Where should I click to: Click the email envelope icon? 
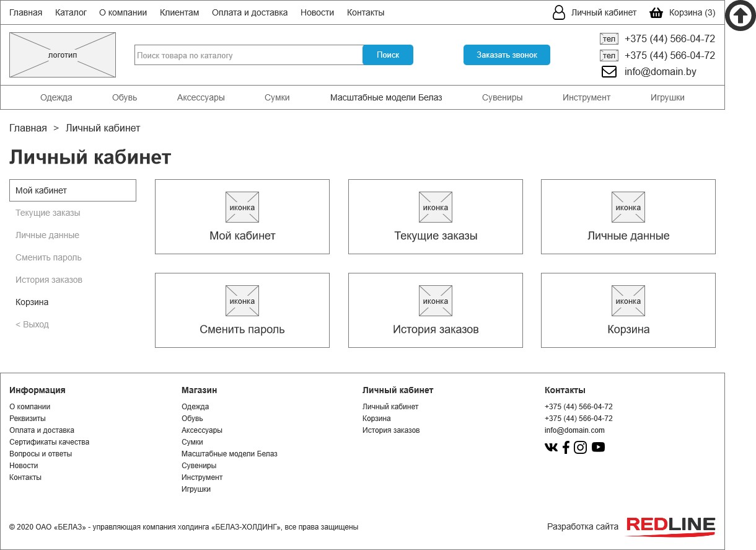coord(609,72)
